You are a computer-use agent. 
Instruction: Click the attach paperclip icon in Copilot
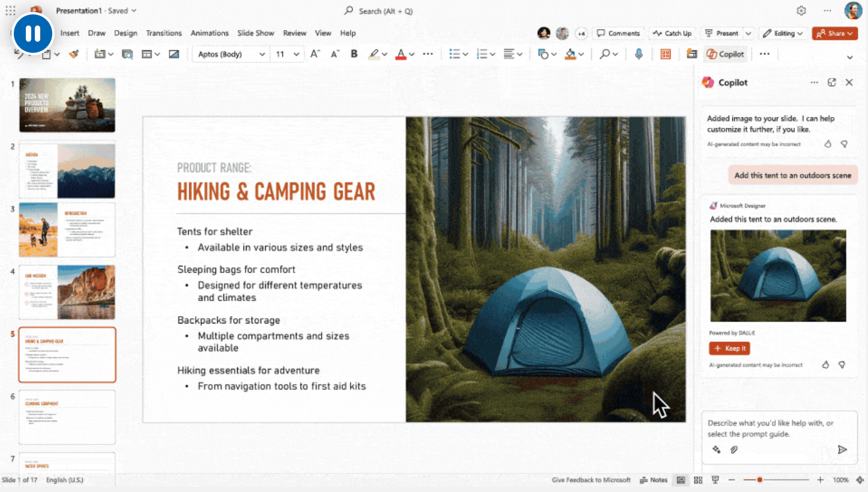click(x=734, y=449)
